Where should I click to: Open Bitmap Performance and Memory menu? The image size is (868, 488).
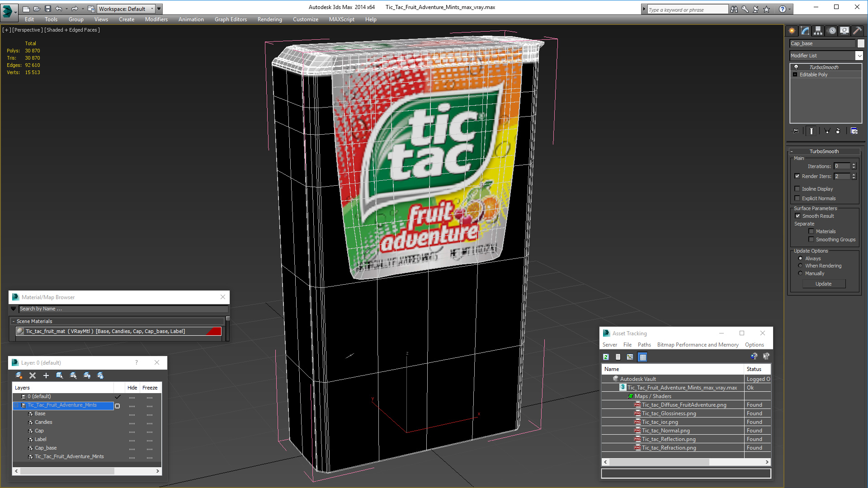coord(698,345)
